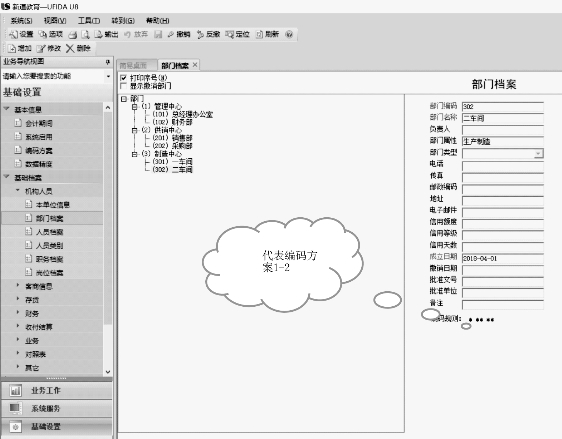This screenshot has height=439, width=562.
Task: Open the 转到(G) menu
Action: click(123, 20)
